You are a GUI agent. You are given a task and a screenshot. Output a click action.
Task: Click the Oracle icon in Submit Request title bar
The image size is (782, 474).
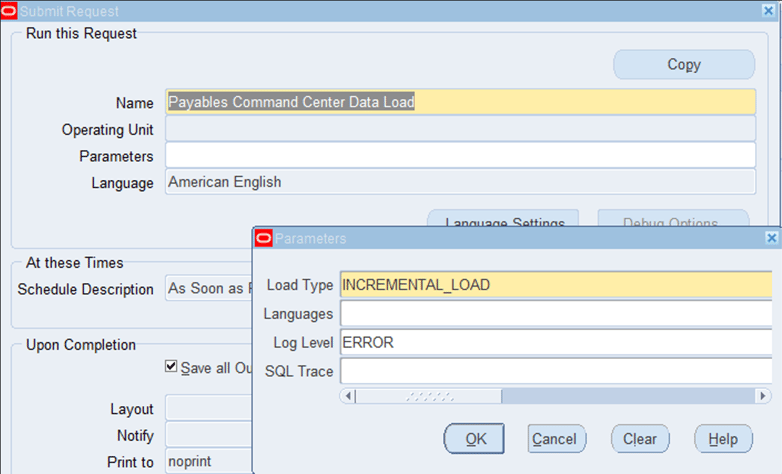coord(9,11)
